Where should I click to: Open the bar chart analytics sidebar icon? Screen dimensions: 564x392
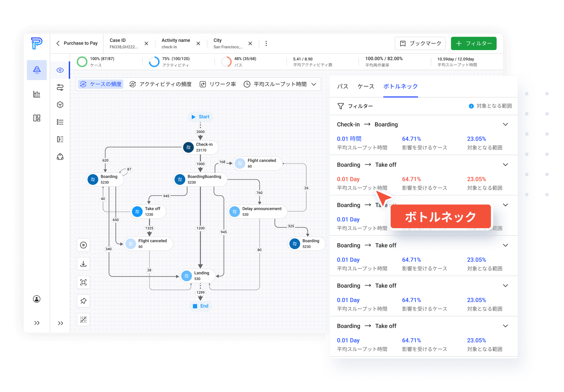click(37, 94)
